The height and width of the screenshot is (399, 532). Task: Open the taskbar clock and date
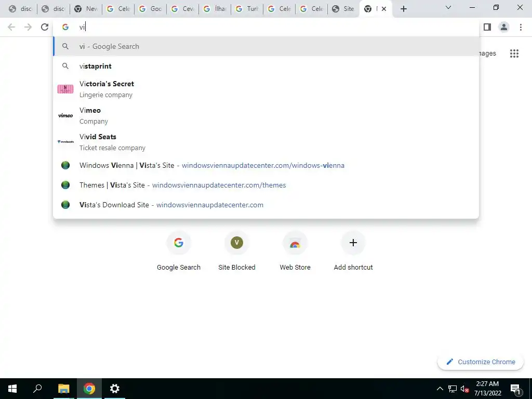(487, 389)
